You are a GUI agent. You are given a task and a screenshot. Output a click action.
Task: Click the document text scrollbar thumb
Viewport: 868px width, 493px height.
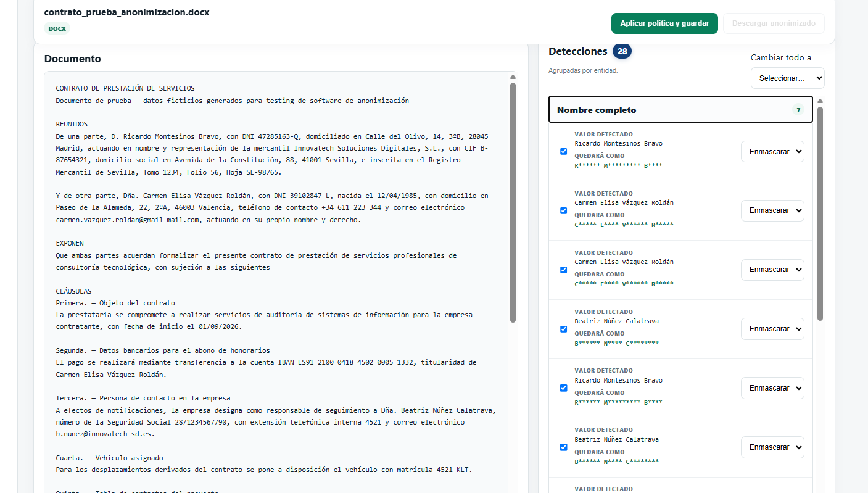click(513, 202)
